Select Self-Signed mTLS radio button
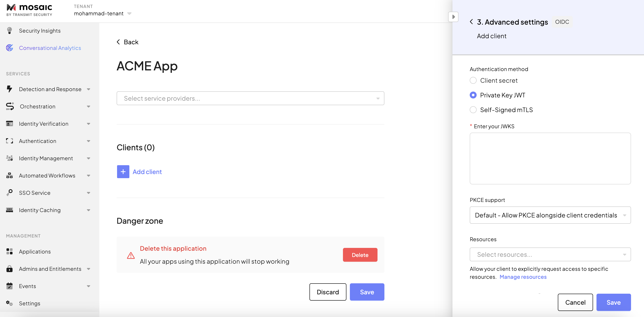Image resolution: width=644 pixels, height=317 pixels. 473,109
